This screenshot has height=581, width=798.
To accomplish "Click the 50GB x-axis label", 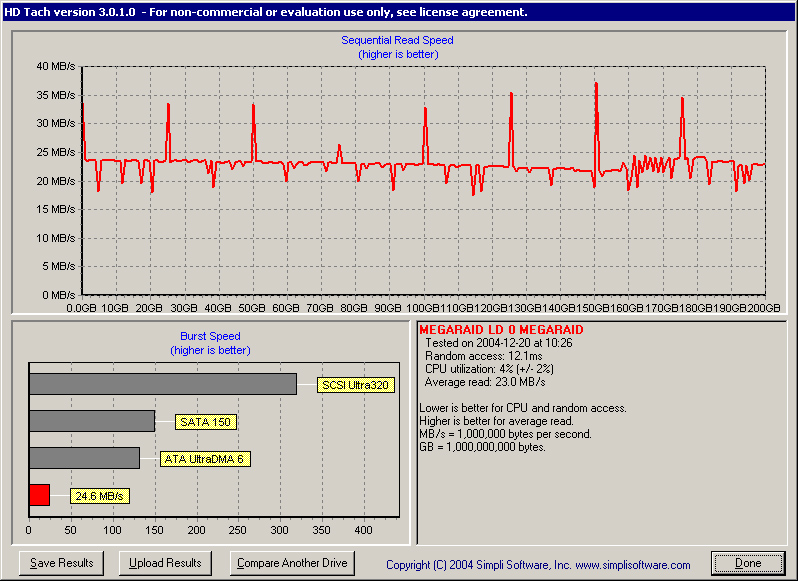I will point(252,308).
